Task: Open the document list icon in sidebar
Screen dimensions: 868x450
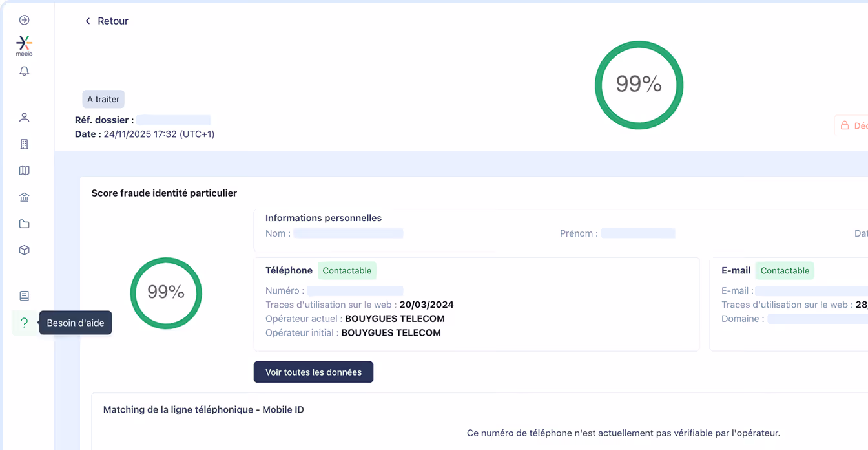Action: tap(24, 295)
